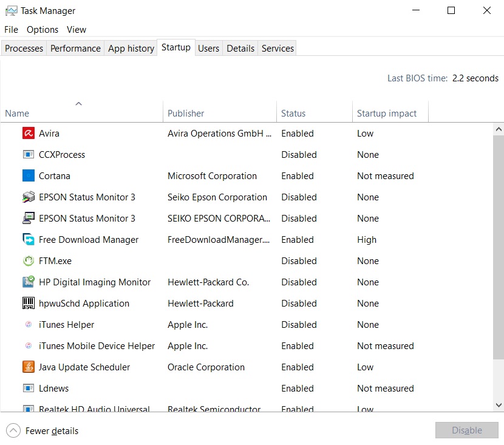Click the Task Manager title bar icon
Screen dimensions: 504x445
click(x=12, y=11)
